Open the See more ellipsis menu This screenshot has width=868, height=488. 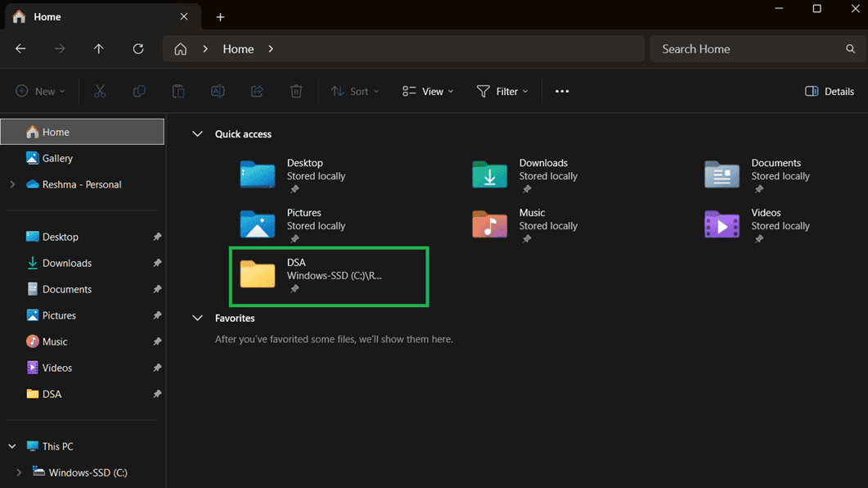(x=562, y=92)
